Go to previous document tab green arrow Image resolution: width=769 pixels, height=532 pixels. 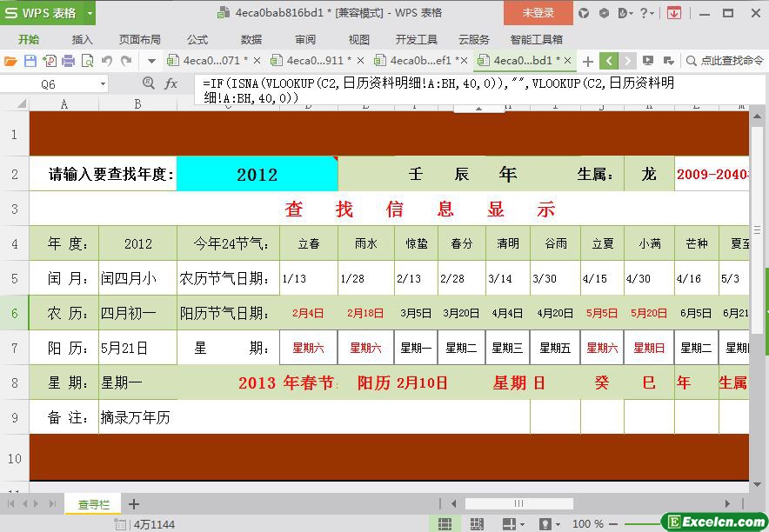pos(609,61)
